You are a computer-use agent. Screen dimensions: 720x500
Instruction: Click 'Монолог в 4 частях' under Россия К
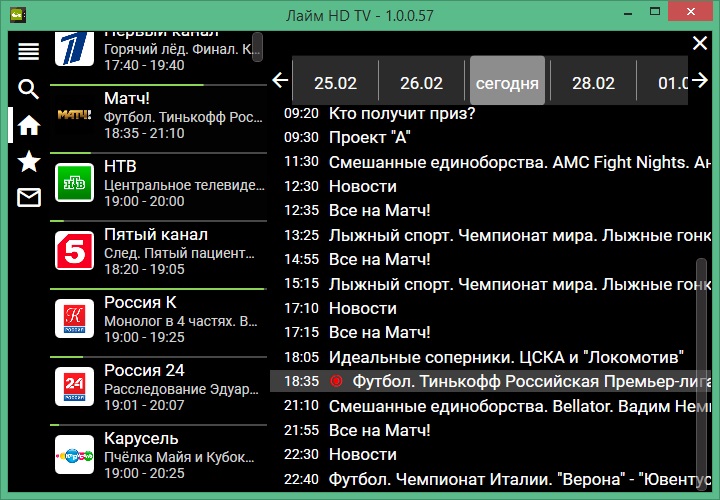[181, 321]
